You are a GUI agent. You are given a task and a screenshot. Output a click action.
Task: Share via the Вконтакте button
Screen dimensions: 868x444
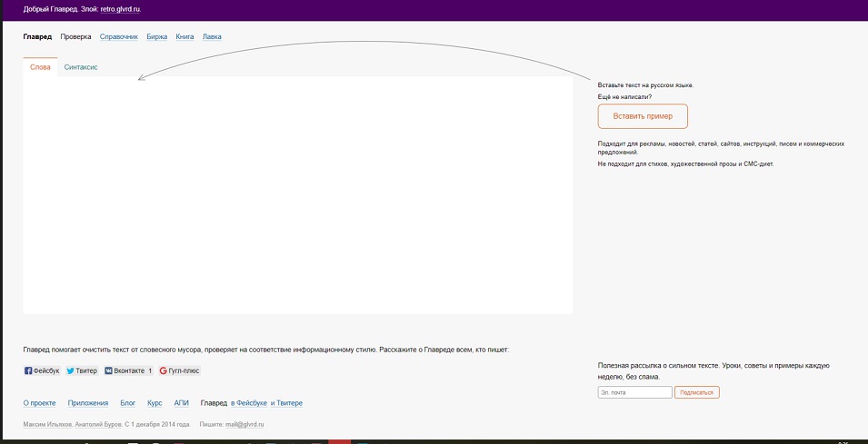tap(127, 370)
